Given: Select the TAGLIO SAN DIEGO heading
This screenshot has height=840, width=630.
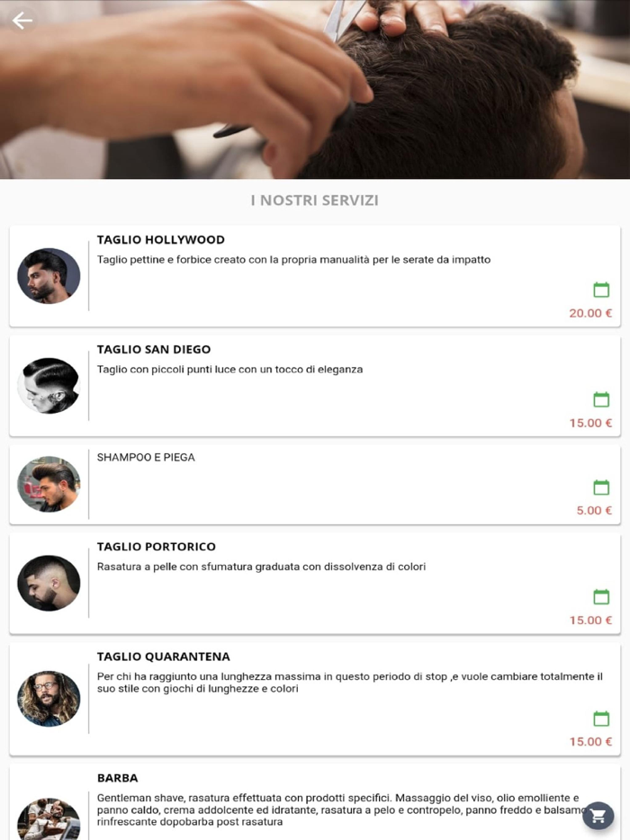Looking at the screenshot, I should pyautogui.click(x=154, y=349).
